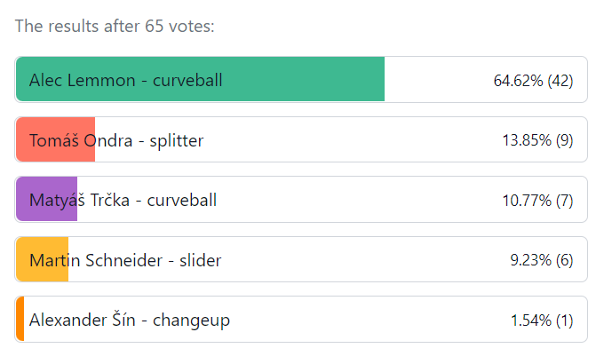Select the 'Martin Schneider - slider' label text
Image resolution: width=604 pixels, height=364 pixels.
click(x=125, y=260)
